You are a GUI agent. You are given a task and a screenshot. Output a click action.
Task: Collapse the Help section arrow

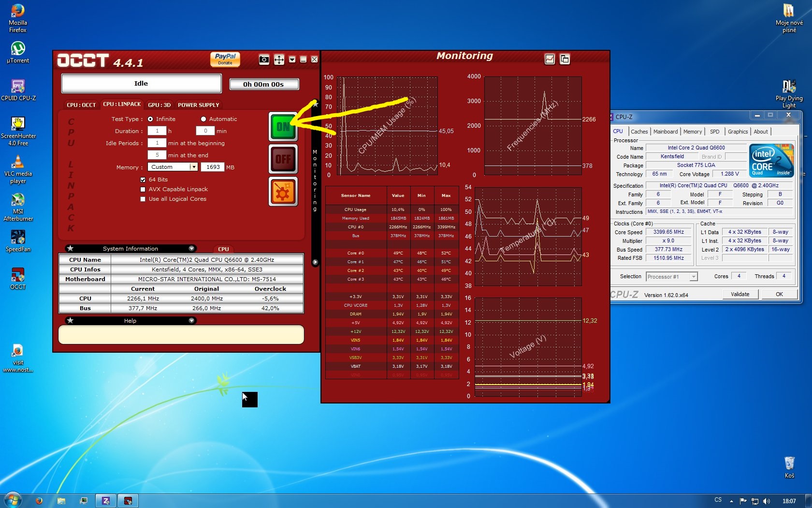tap(191, 321)
